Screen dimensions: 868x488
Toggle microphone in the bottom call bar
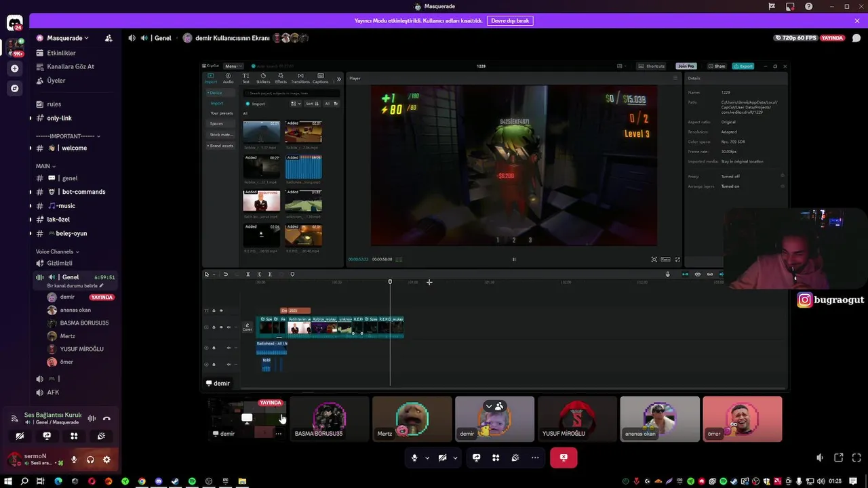coord(414,457)
